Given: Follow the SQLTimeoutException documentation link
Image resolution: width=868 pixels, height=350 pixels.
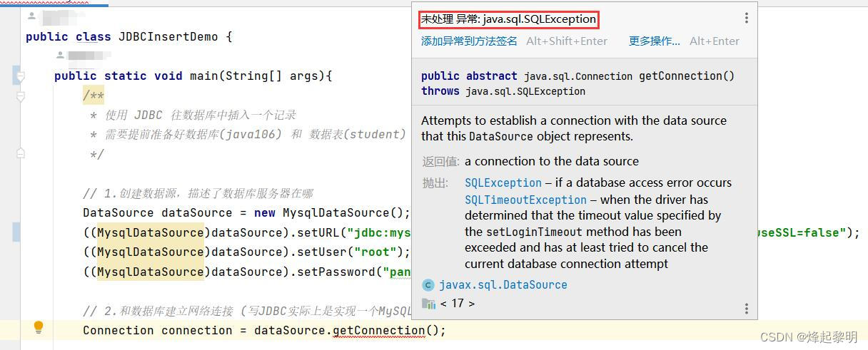Looking at the screenshot, I should (525, 200).
